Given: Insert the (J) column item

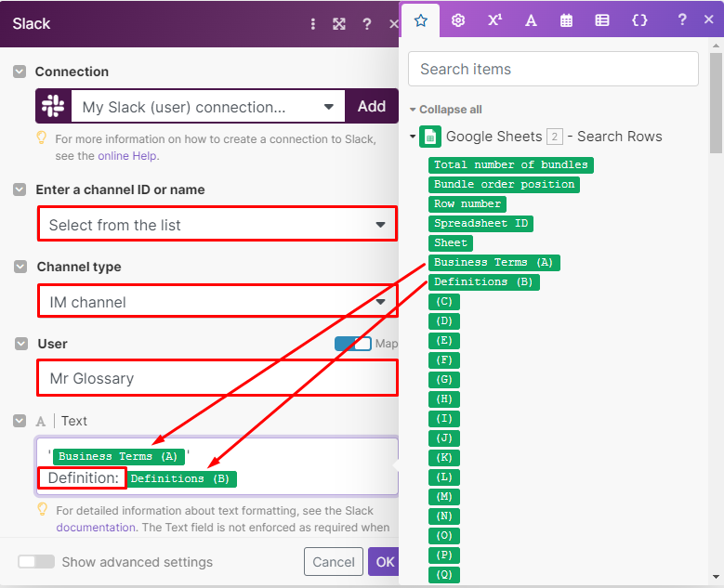Looking at the screenshot, I should 443,438.
